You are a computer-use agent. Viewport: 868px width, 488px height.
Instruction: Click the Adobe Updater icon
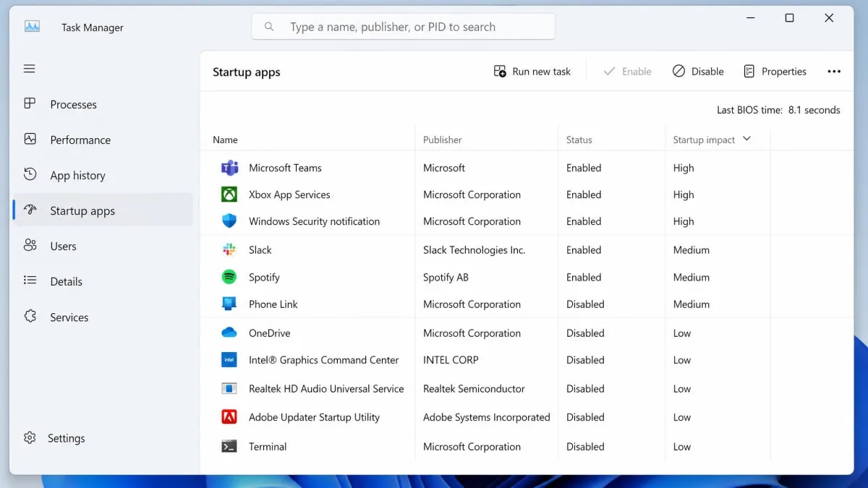coord(229,416)
